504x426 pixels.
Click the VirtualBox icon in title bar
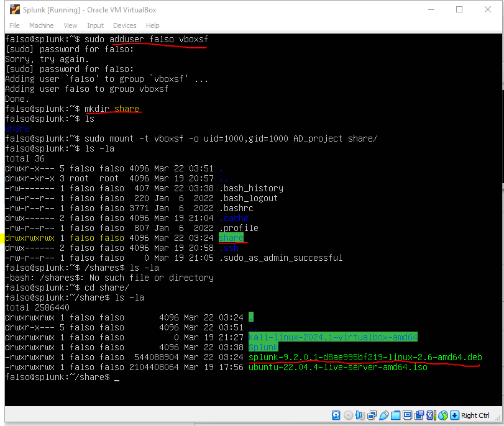(x=14, y=10)
